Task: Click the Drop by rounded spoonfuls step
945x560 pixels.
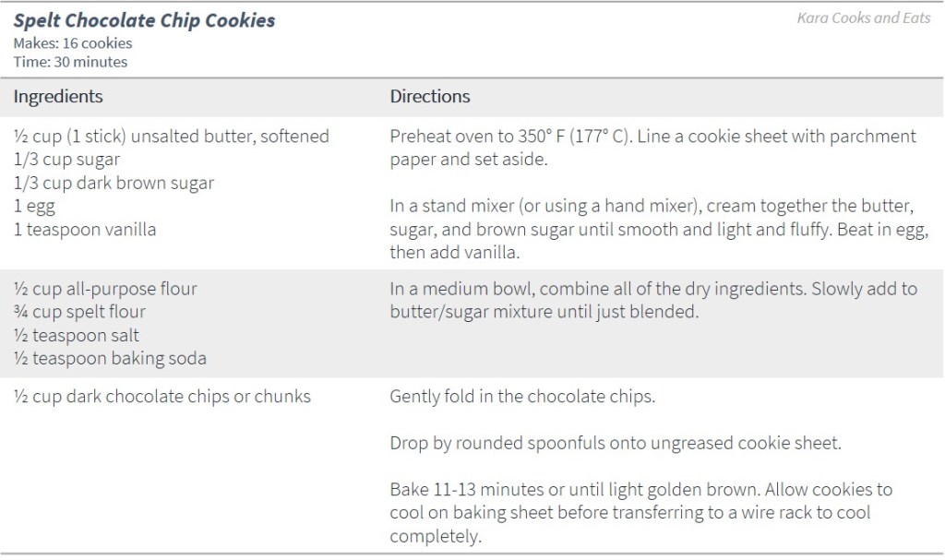Action: point(616,443)
